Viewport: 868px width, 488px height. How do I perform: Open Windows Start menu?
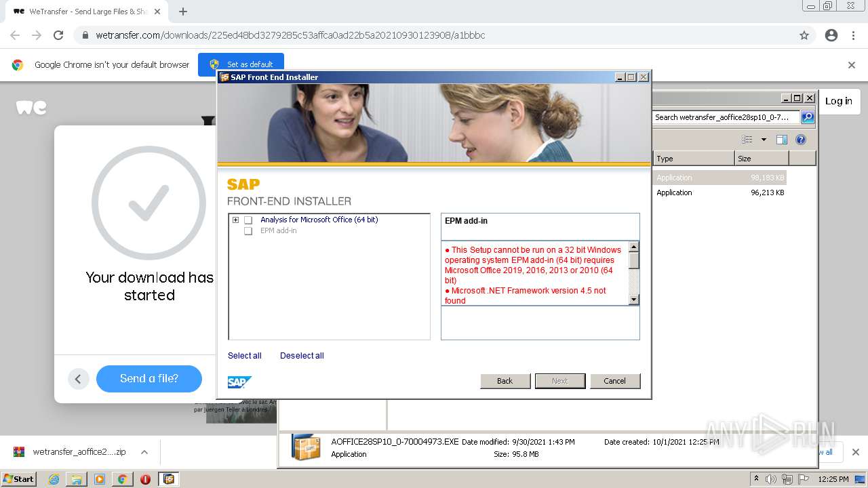19,479
